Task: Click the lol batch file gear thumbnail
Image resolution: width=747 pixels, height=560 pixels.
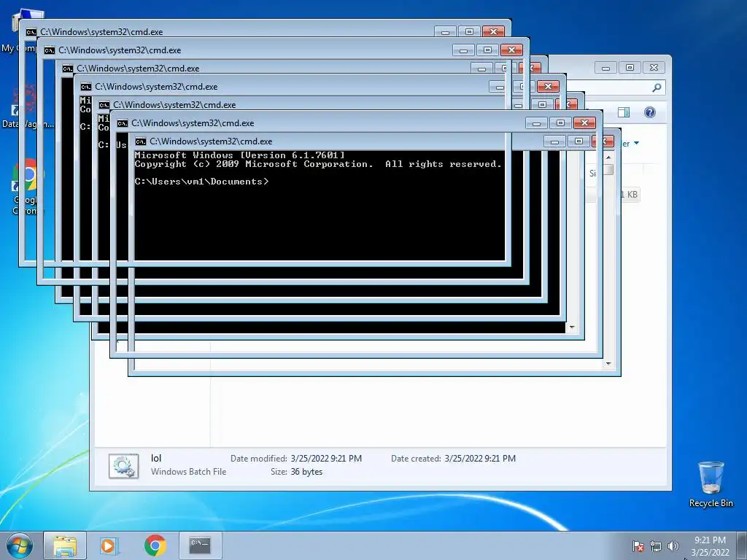Action: pyautogui.click(x=124, y=465)
